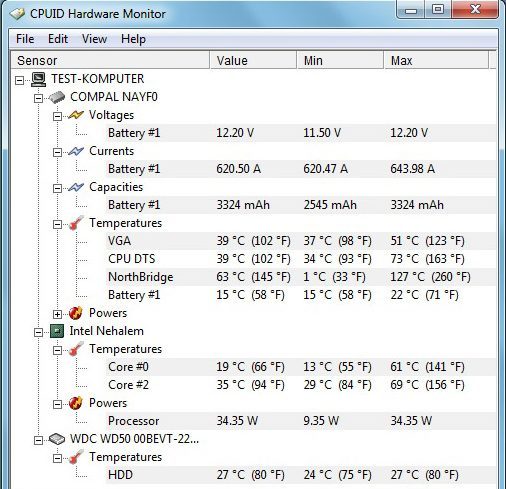Click the COMPAL NAYF0 motherboard chip icon
The width and height of the screenshot is (506, 489).
pyautogui.click(x=57, y=97)
